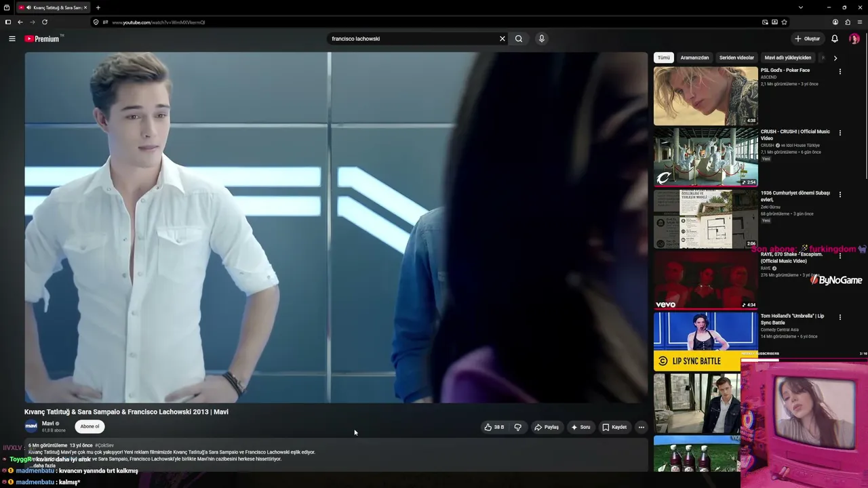Open more actions ellipsis under the video
The width and height of the screenshot is (868, 488).
642,427
